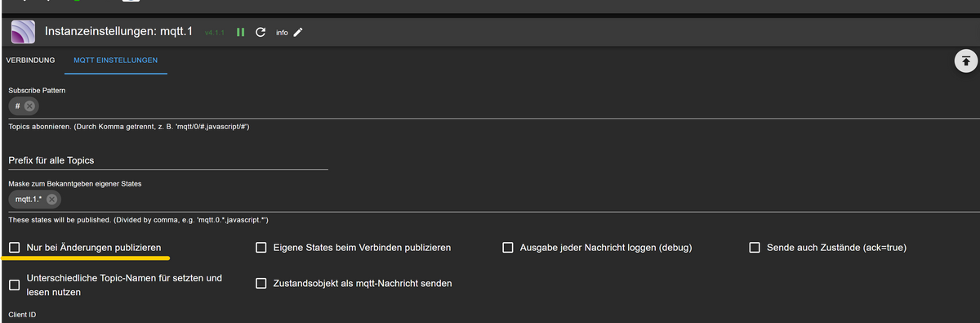Screen dimensions: 980x323
Task: Restart the instance with reload icon
Action: [x=261, y=33]
